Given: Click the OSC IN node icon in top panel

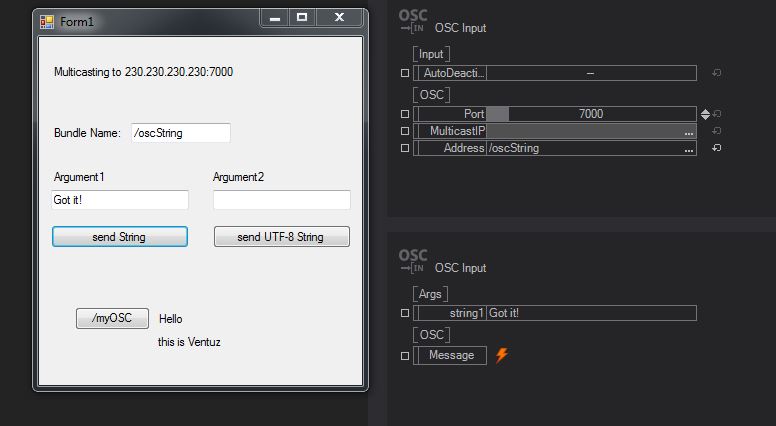Looking at the screenshot, I should click(412, 21).
